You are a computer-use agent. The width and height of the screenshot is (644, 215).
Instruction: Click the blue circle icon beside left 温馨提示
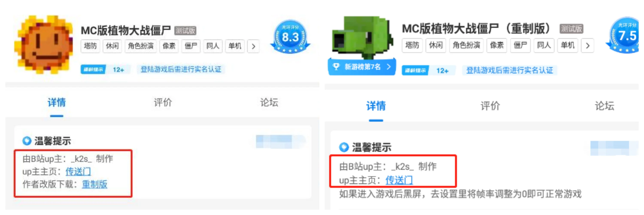27,141
